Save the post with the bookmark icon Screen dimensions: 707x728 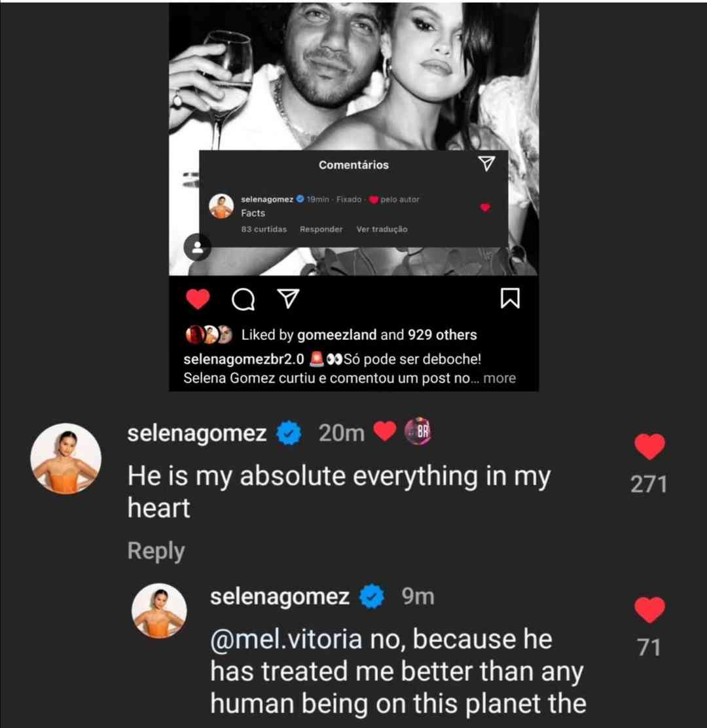510,299
